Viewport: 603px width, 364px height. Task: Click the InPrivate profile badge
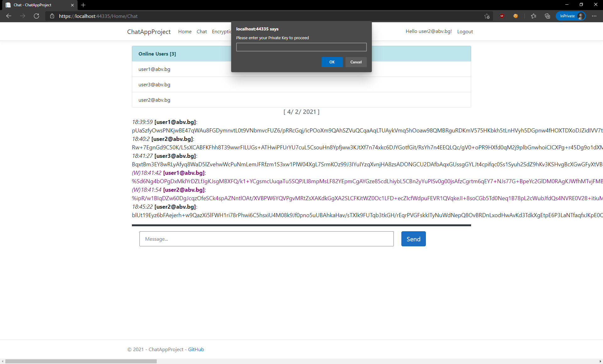[571, 16]
